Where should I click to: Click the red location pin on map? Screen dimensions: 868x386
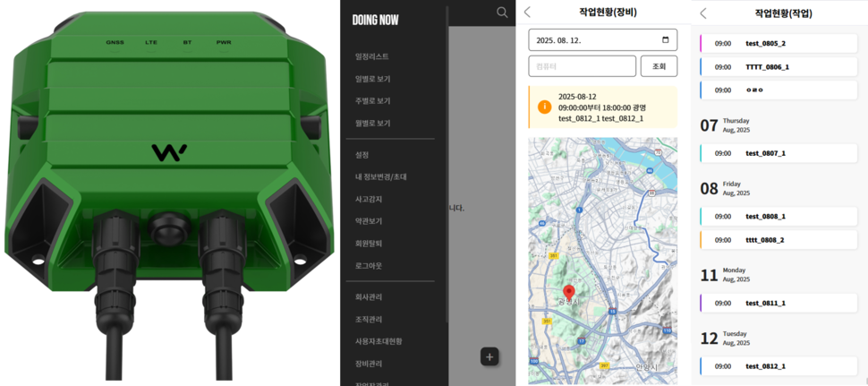[569, 293]
